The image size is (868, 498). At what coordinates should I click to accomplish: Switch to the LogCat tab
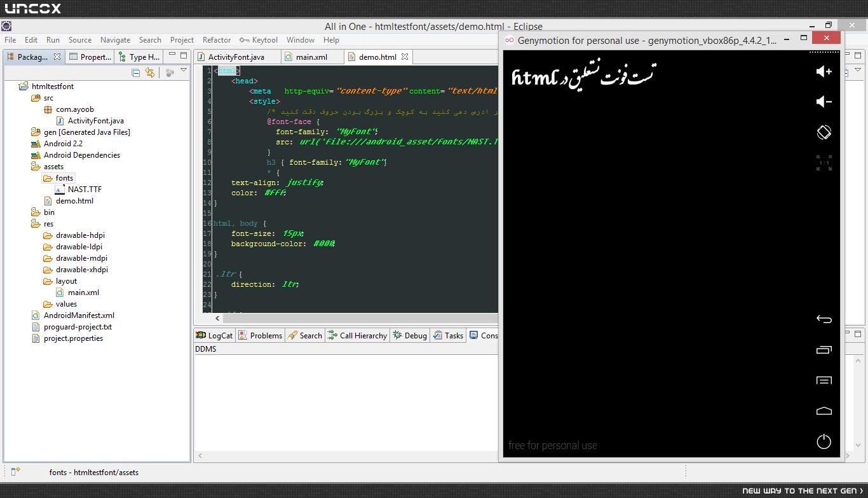(214, 335)
